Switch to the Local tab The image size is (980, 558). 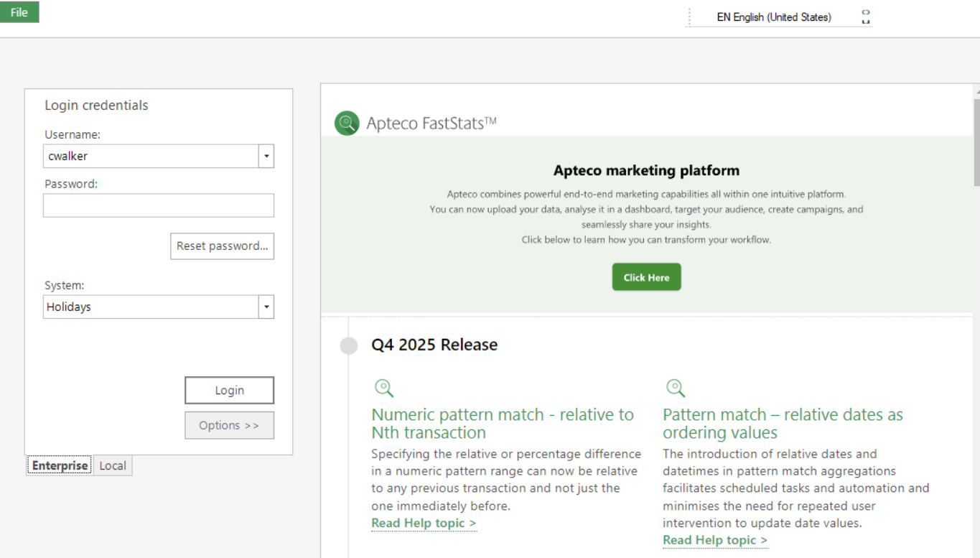(113, 465)
